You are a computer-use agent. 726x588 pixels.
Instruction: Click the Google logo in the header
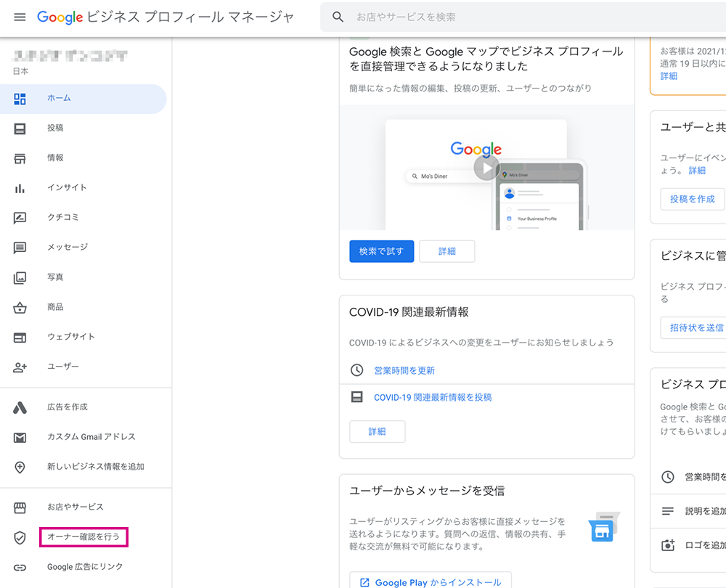[60, 17]
